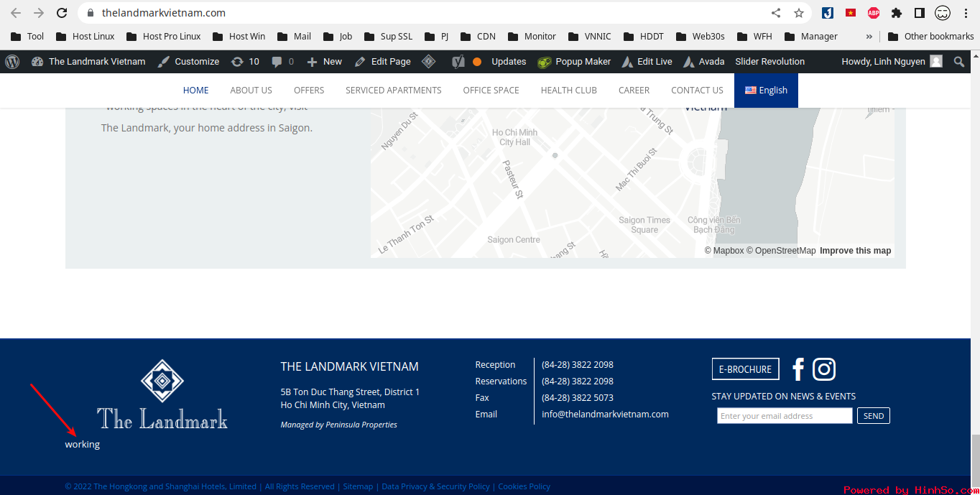
Task: Click the Improve this map link
Action: pyautogui.click(x=855, y=251)
